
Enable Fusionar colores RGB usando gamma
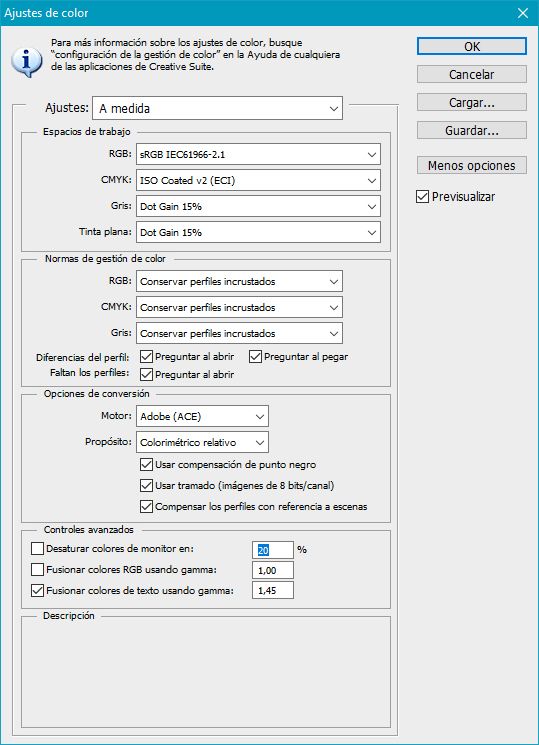(x=37, y=569)
